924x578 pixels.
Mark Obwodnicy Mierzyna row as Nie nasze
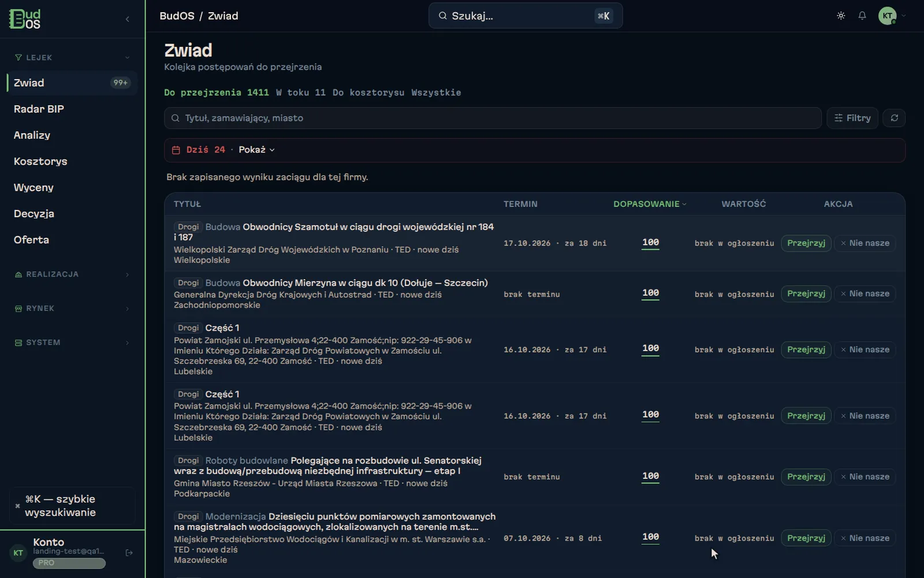click(865, 294)
